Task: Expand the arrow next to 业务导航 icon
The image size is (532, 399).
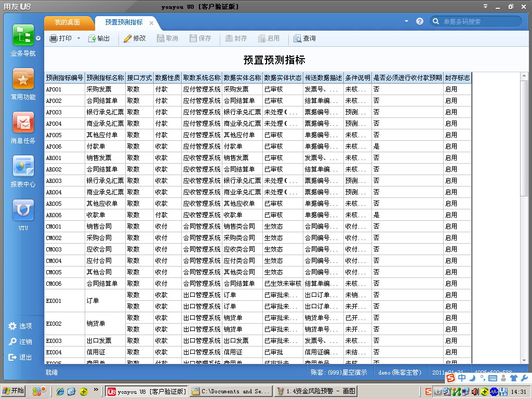Action: click(x=38, y=38)
